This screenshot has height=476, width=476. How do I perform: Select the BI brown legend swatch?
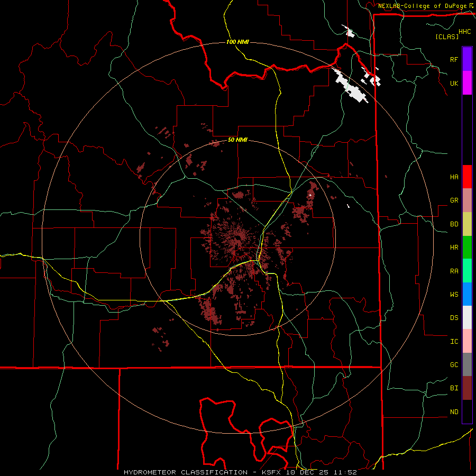point(467,388)
